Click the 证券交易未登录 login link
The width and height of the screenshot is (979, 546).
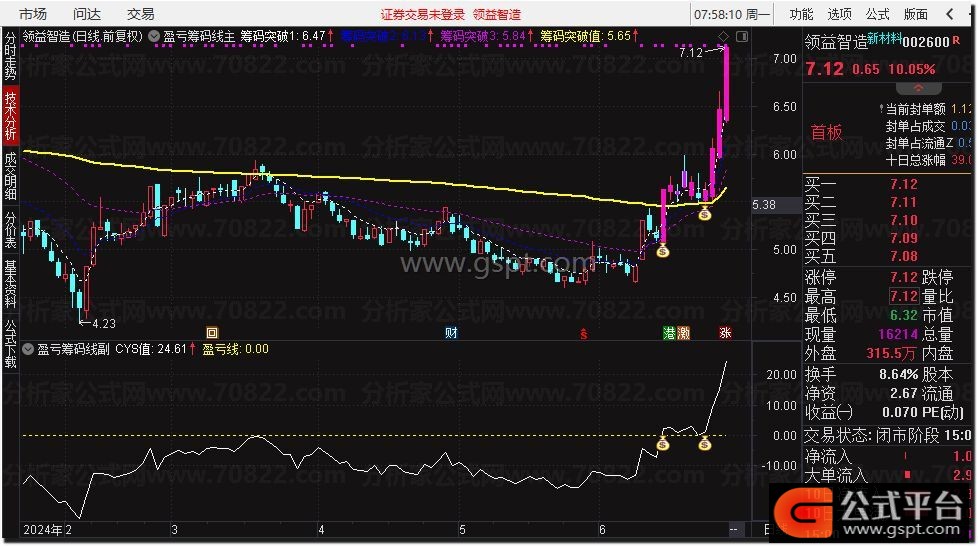423,14
